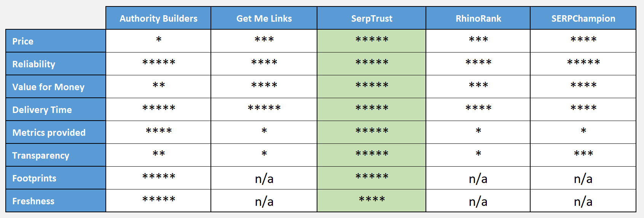The width and height of the screenshot is (644, 218).
Task: Click the Transparency row label
Action: pyautogui.click(x=56, y=155)
